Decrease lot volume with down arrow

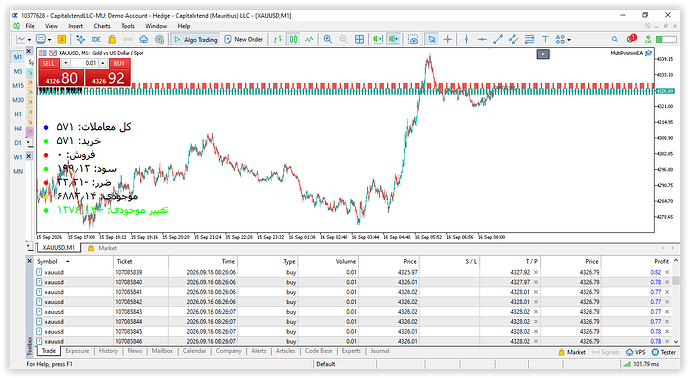(x=65, y=63)
